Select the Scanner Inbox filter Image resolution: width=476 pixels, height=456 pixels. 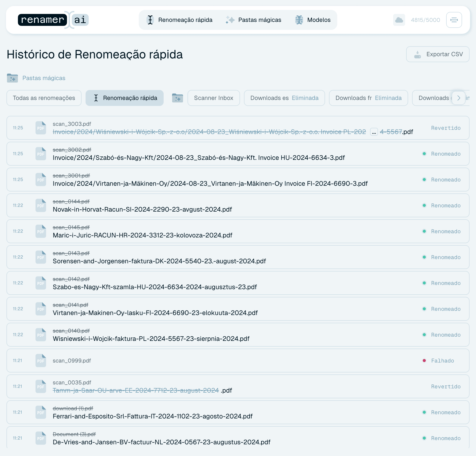214,98
